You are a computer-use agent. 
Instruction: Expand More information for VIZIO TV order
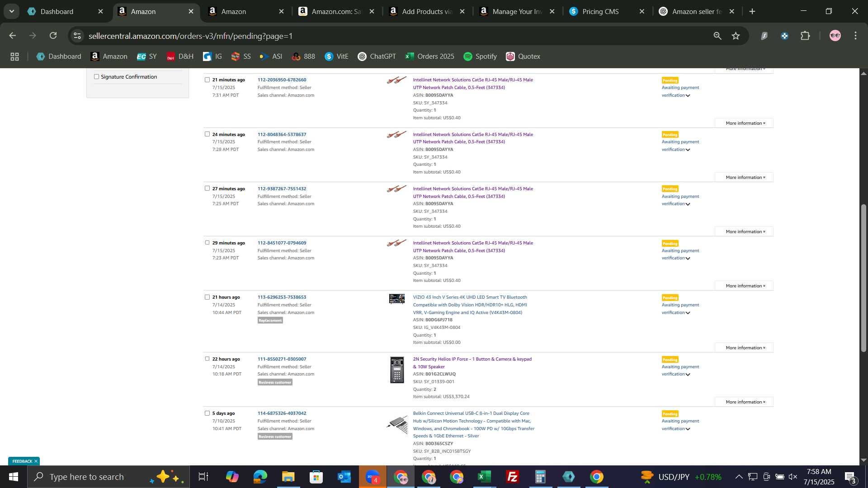click(744, 348)
